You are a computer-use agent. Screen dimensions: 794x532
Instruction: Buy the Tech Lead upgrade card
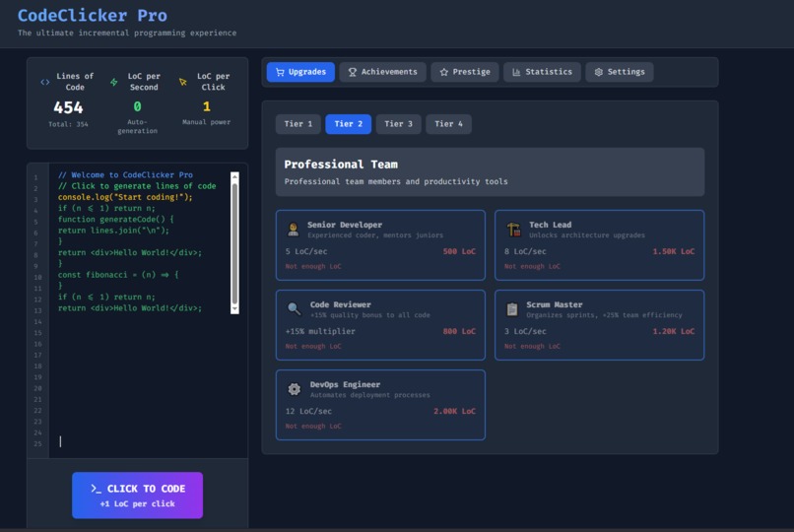pos(599,245)
